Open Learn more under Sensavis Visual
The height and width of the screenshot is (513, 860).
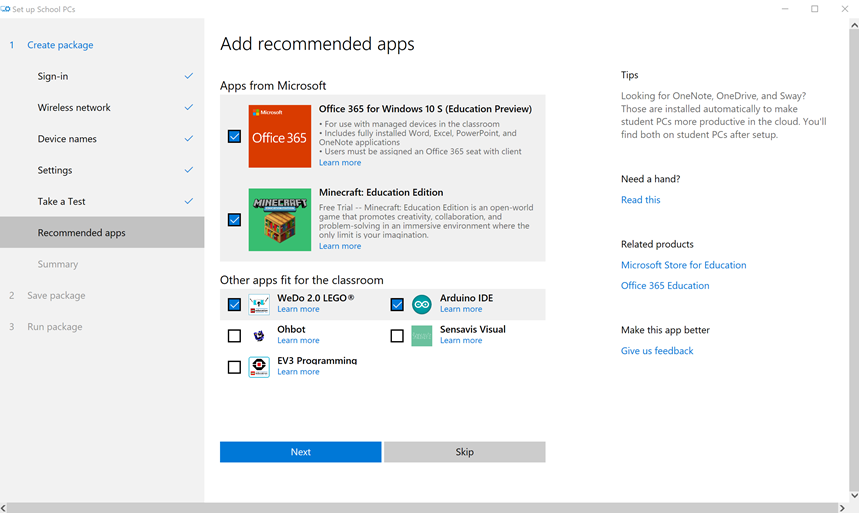pos(461,340)
